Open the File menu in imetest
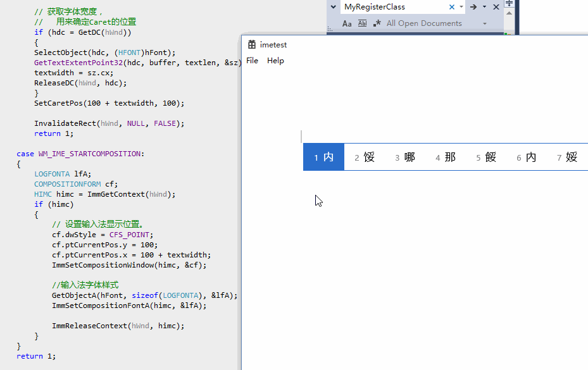Viewport: 588px width, 370px height. [252, 61]
